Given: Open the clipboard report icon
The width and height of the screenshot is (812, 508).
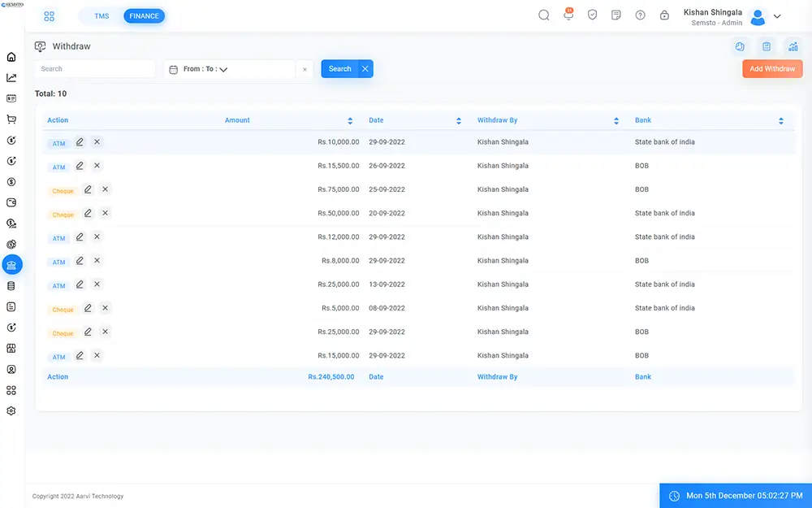Looking at the screenshot, I should [x=767, y=46].
